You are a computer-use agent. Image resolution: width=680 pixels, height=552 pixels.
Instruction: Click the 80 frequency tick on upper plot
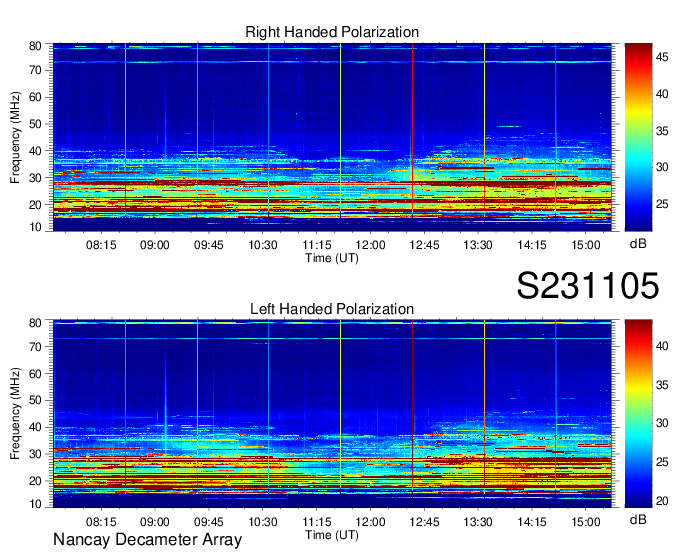click(35, 46)
